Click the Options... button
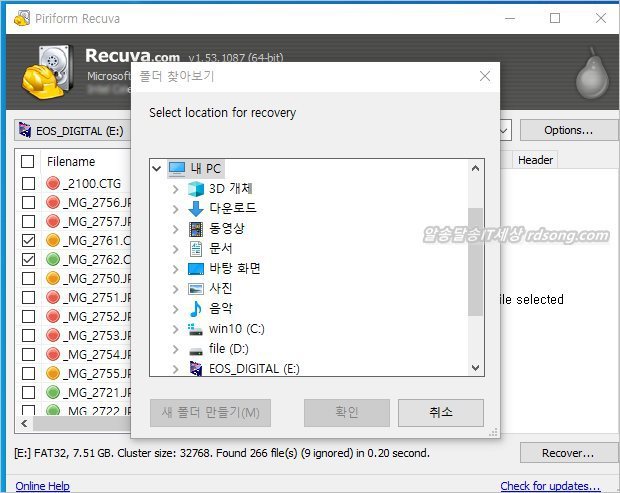 568,130
